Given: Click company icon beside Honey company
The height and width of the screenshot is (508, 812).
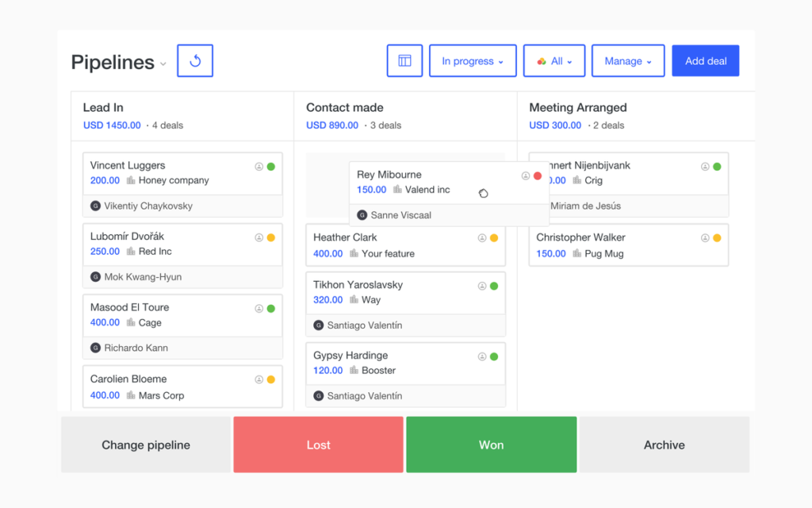Looking at the screenshot, I should tap(131, 180).
